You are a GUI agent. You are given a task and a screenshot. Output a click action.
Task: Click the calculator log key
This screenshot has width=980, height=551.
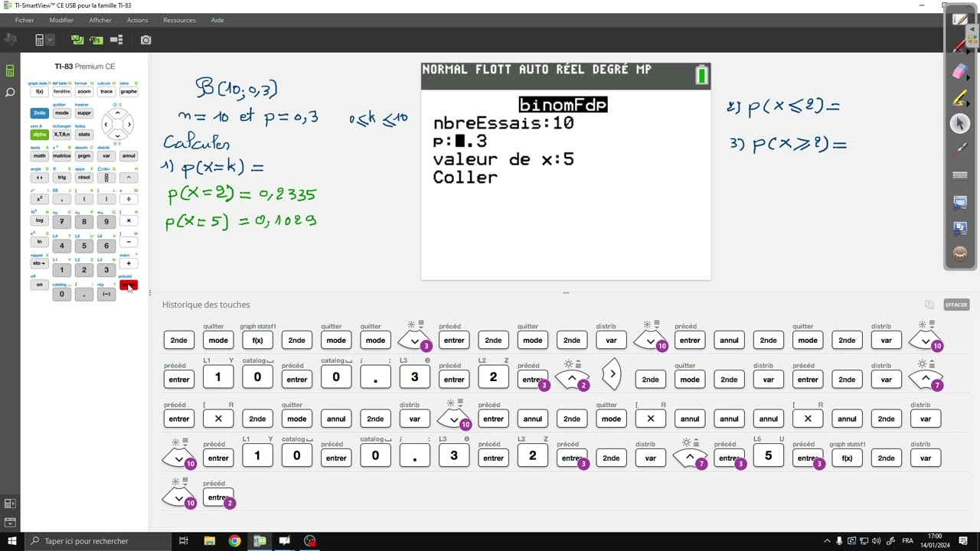click(x=39, y=220)
